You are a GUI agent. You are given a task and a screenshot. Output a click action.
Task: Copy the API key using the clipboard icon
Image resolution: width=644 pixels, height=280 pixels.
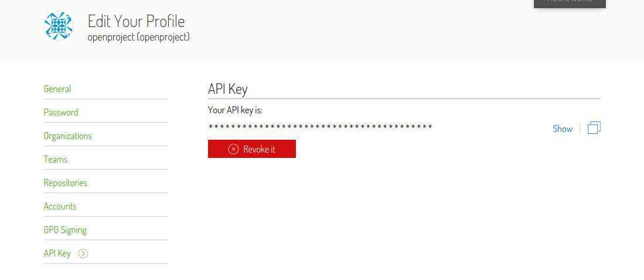point(594,128)
